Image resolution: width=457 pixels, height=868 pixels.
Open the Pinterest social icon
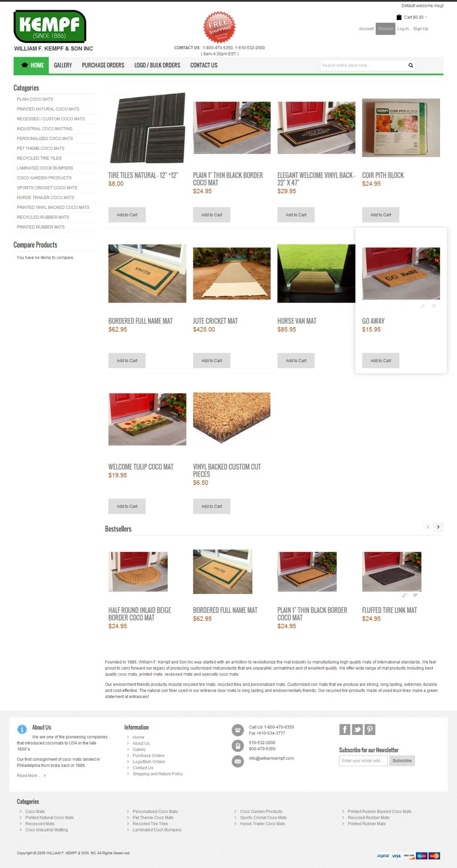370,729
